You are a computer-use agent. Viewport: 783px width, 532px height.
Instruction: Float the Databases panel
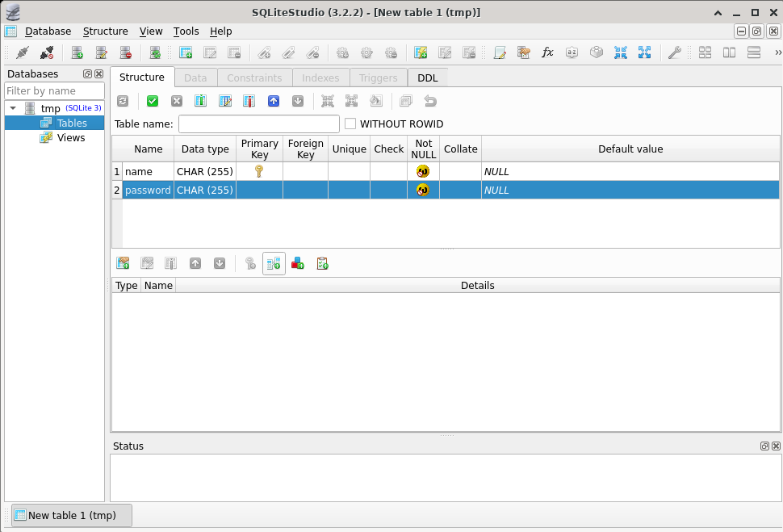pos(87,74)
